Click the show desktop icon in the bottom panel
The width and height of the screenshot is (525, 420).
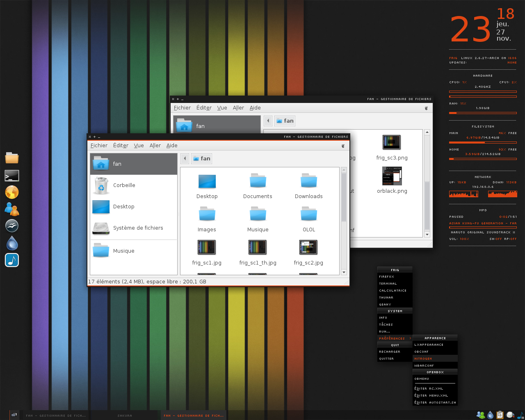pos(14,415)
